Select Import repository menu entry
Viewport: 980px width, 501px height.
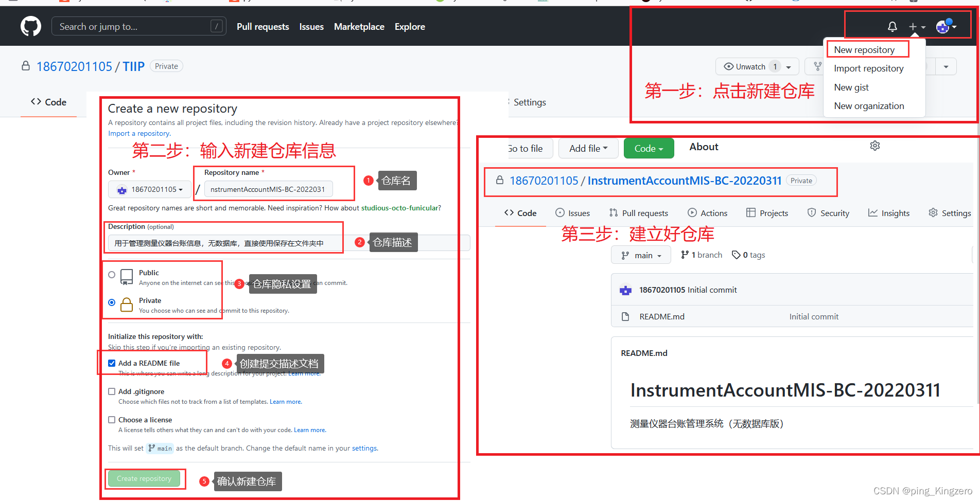pos(869,68)
